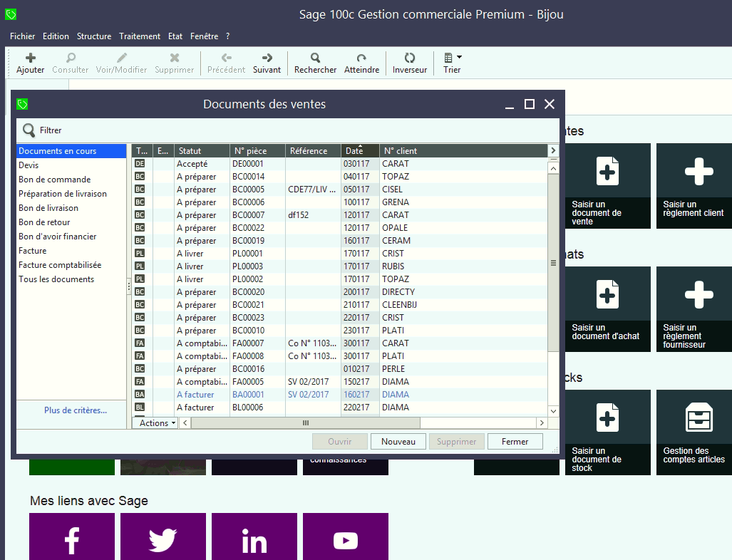The height and width of the screenshot is (560, 732).
Task: Click the Inverseur toolbar icon
Action: click(x=409, y=58)
